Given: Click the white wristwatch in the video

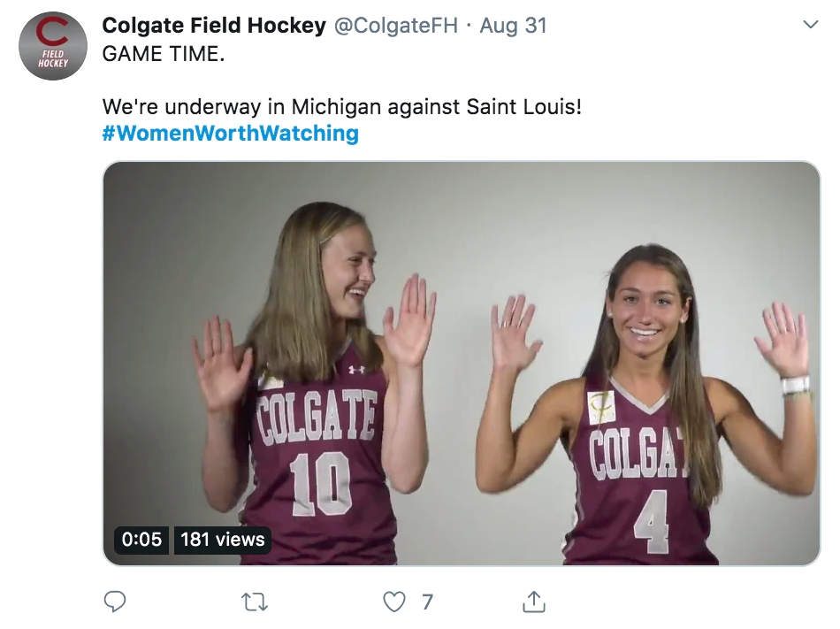Looking at the screenshot, I should [795, 385].
